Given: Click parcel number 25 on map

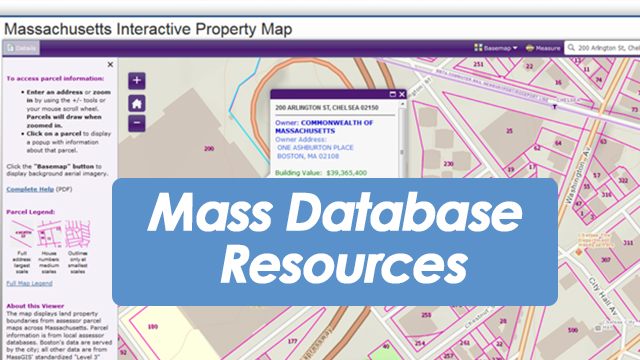Looking at the screenshot, I should (x=509, y=131).
